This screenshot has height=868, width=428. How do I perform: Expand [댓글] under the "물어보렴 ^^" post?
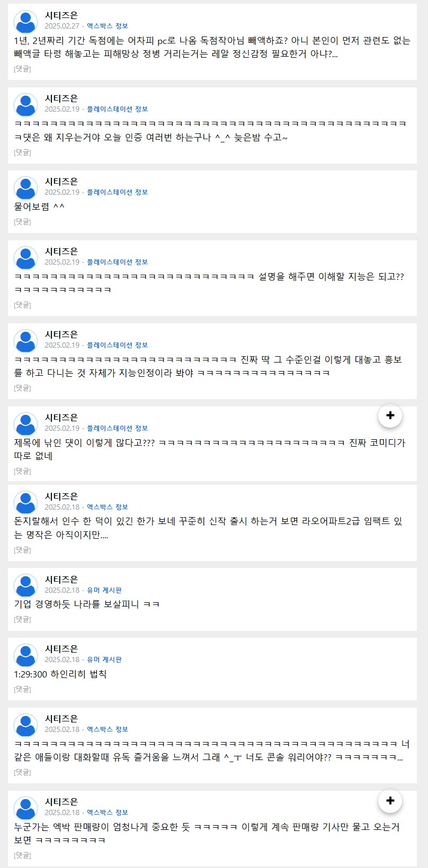(x=22, y=222)
